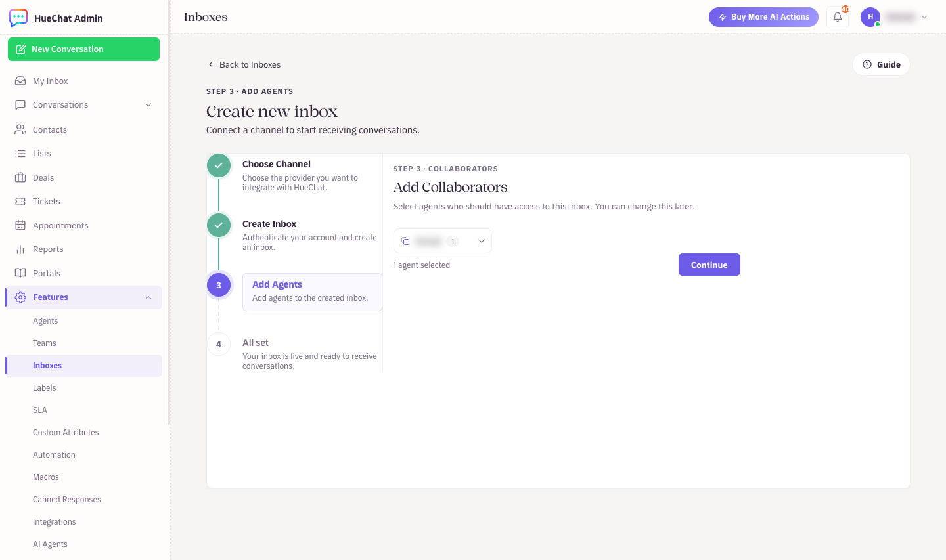Click the sidebar vertical scrollbar
The height and width of the screenshot is (560, 946).
169,213
